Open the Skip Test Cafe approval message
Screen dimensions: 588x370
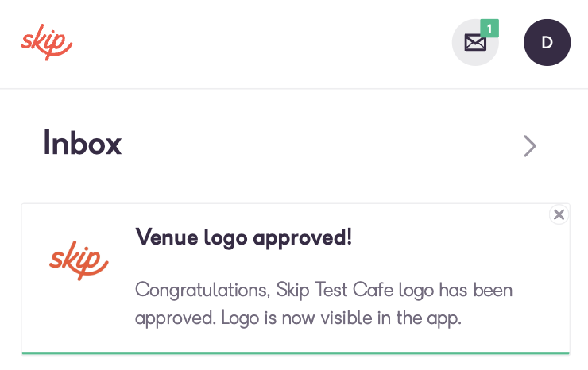pyautogui.click(x=296, y=279)
